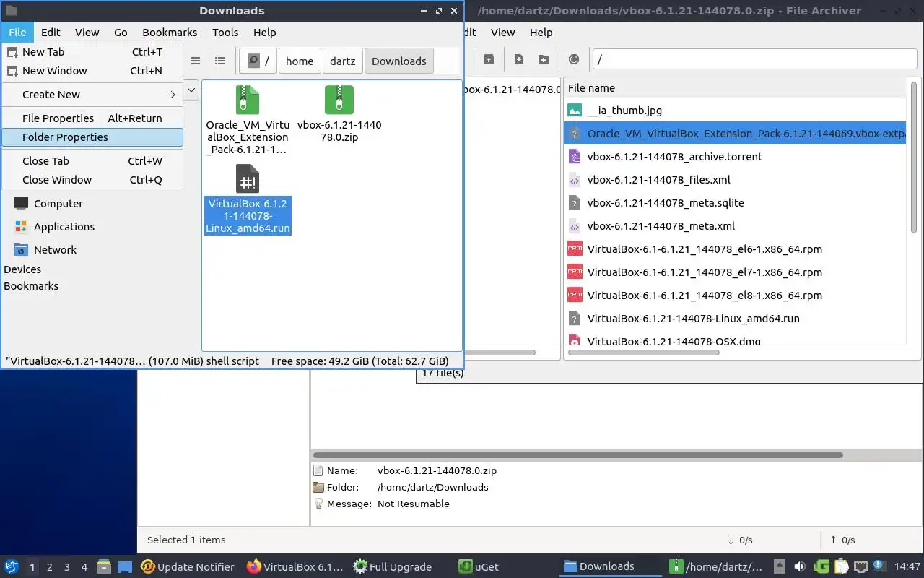
Task: Open the side pane mode dropdown
Action: coord(191,90)
